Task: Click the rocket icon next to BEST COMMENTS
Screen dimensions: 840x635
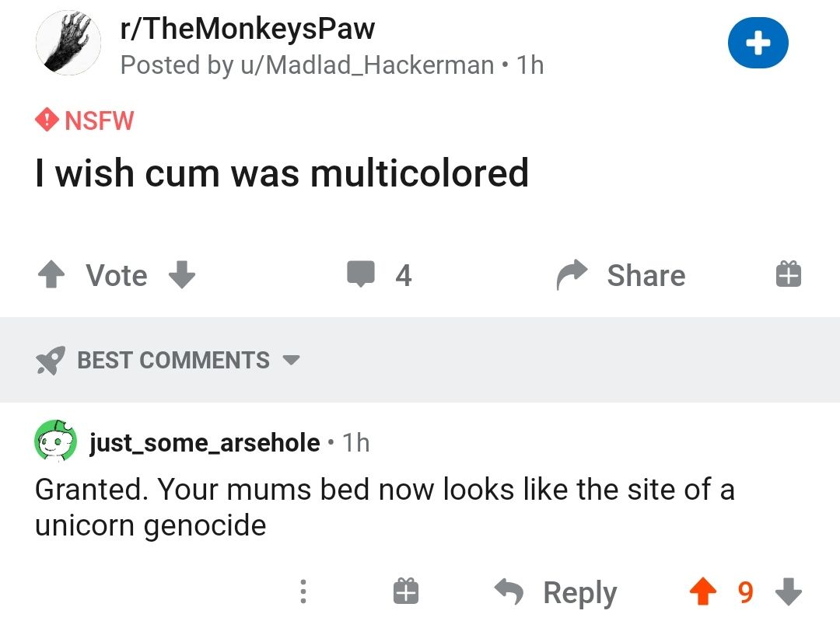Action: coord(49,360)
